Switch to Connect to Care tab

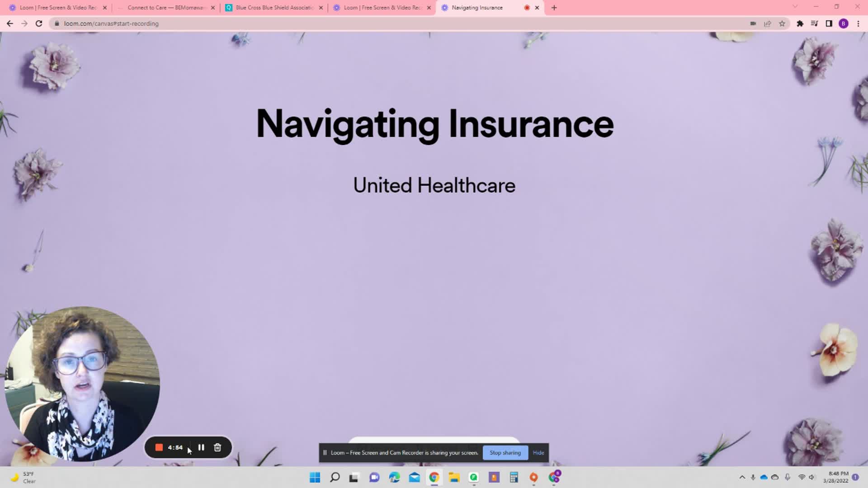[x=166, y=8]
